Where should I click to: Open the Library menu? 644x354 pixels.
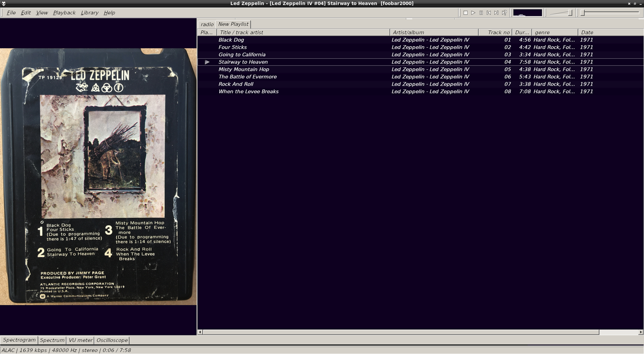click(x=90, y=13)
